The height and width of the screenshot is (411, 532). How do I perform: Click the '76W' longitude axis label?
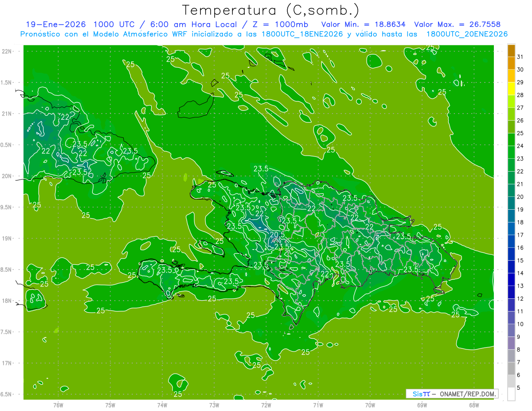(x=58, y=405)
